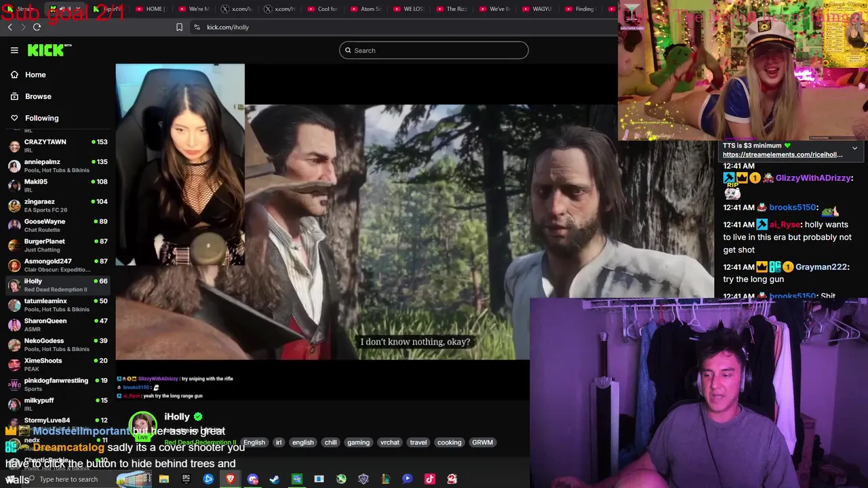Collapse the pinned TTS chat message
Image resolution: width=868 pixels, height=488 pixels.
tap(854, 148)
